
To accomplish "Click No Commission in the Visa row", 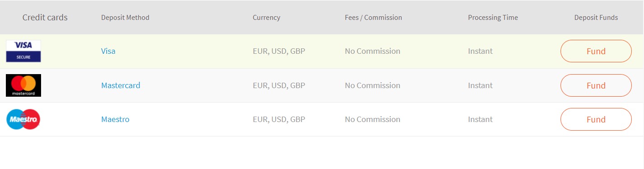I will click(x=372, y=51).
